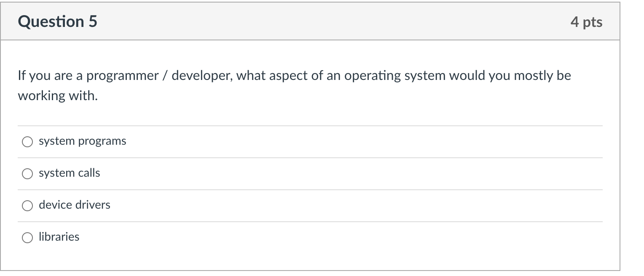Image resolution: width=644 pixels, height=276 pixels.
Task: Click the 'Question 5' header
Action: 57,21
